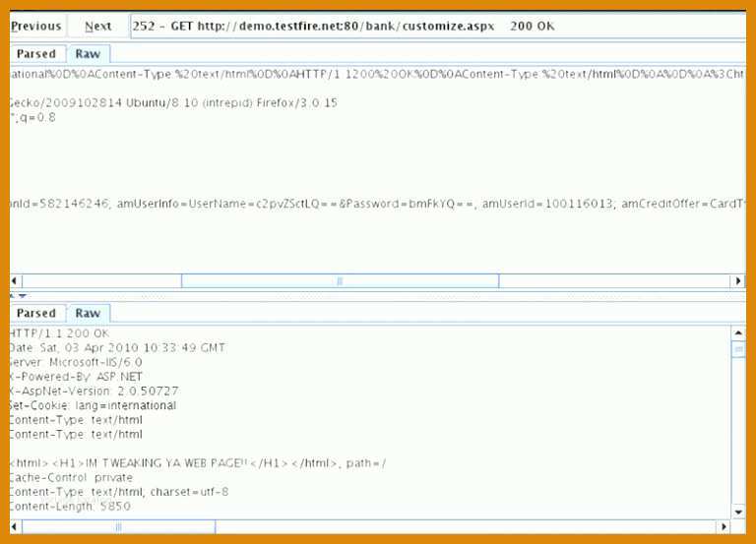Select the Raw tab in request pane
This screenshot has width=756, height=544.
click(88, 54)
